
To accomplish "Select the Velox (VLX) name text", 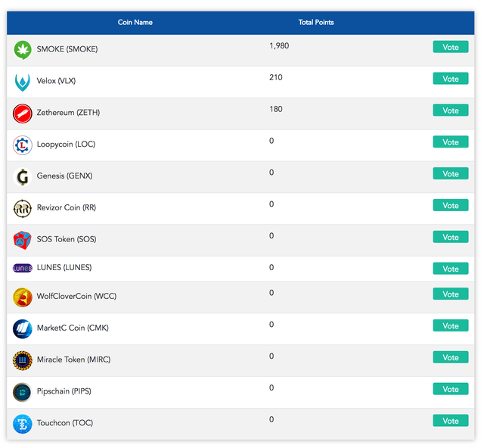I will tap(56, 81).
